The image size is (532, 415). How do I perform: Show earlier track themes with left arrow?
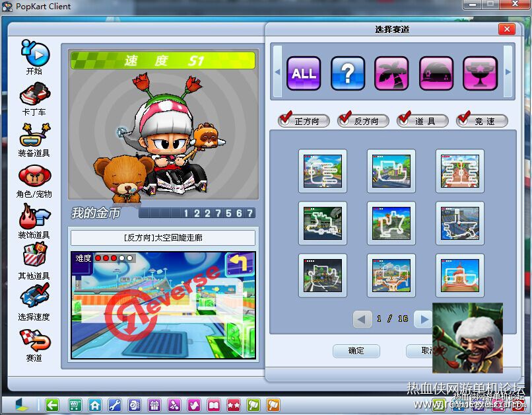277,72
